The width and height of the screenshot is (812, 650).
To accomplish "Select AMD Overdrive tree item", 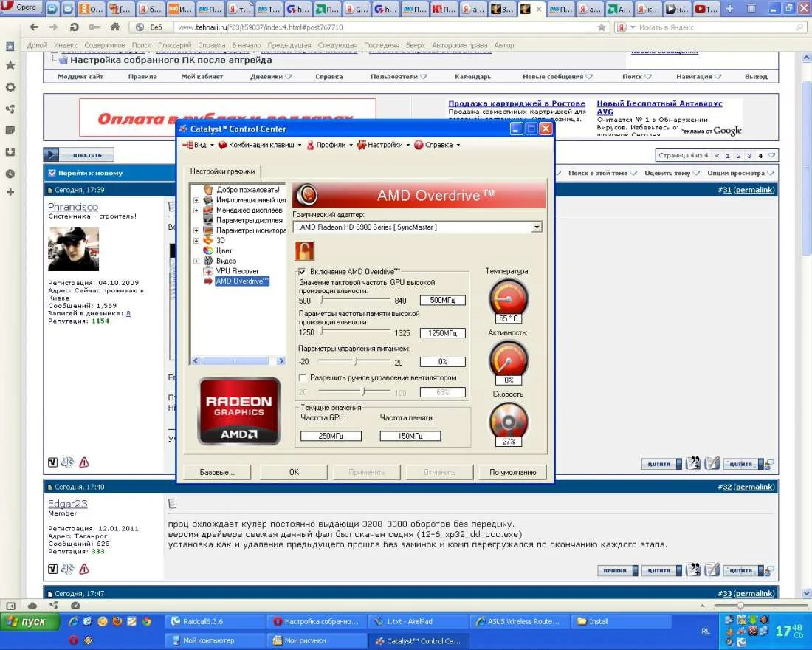I will 242,281.
